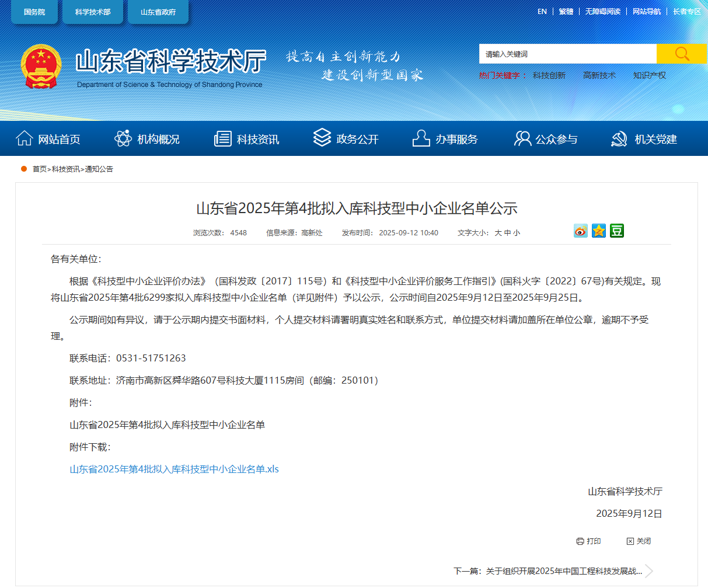708x588 pixels.
Task: Click the close page X icon
Action: 630,541
